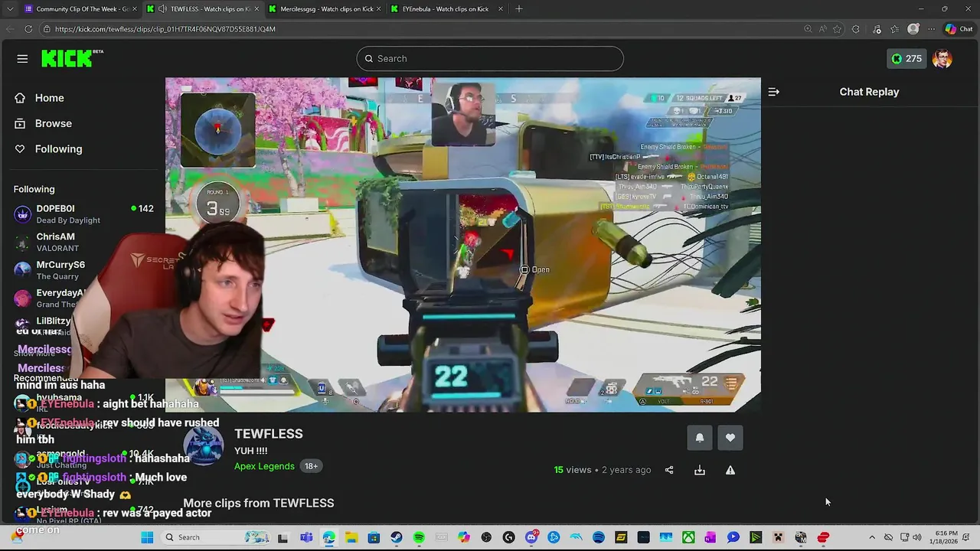Open File Explorer from the taskbar
This screenshot has width=980, height=551.
click(x=351, y=537)
